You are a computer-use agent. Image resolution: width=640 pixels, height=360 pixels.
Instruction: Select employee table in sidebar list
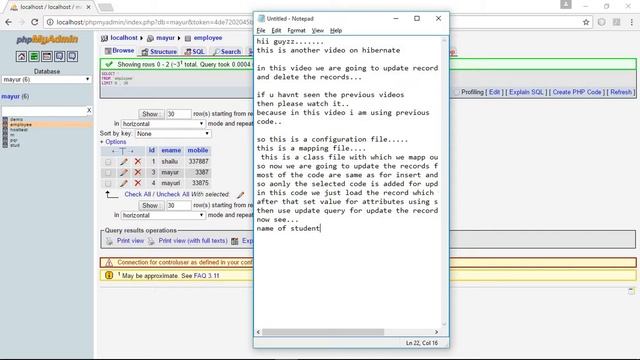click(x=21, y=124)
